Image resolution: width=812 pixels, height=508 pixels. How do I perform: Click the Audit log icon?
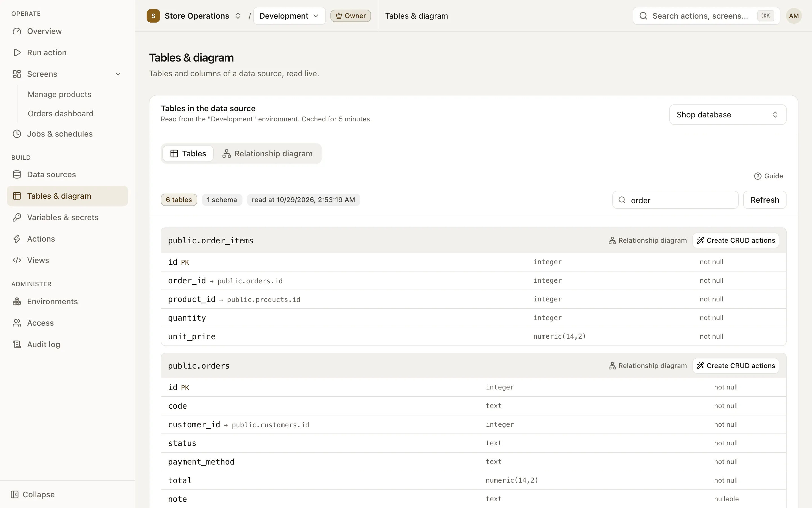click(x=17, y=344)
